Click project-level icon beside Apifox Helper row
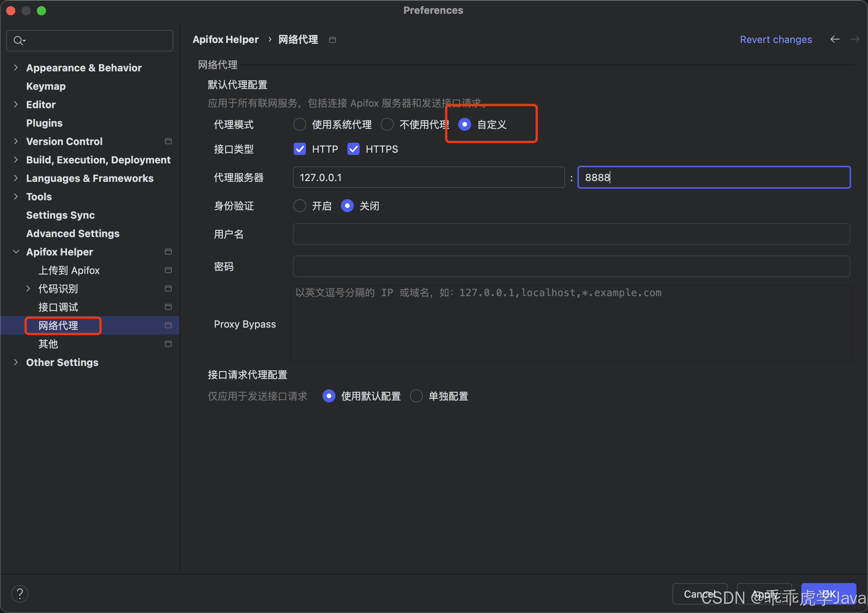 tap(168, 252)
